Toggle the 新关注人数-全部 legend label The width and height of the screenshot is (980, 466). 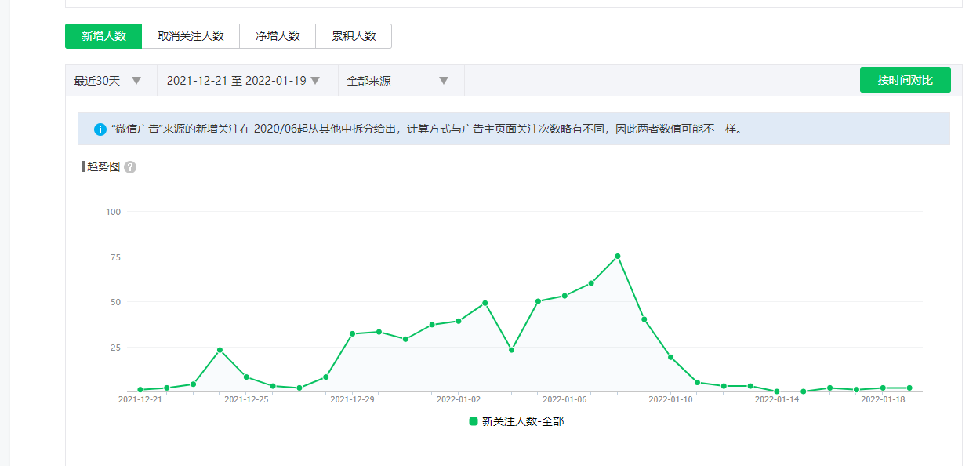coord(522,421)
